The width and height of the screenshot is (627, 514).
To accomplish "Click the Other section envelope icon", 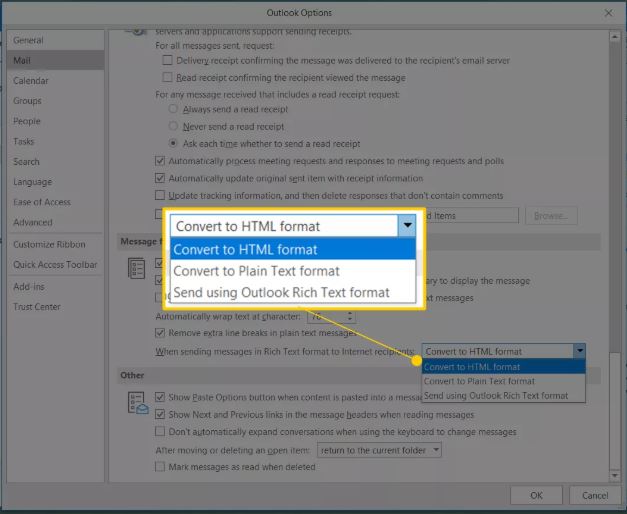I will [138, 403].
